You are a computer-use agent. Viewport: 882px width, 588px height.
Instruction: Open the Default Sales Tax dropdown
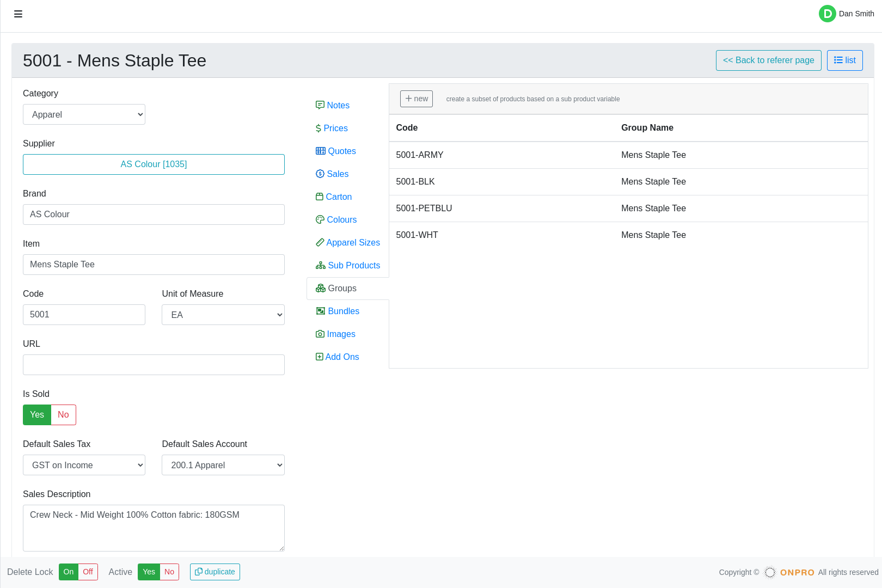[x=84, y=465]
